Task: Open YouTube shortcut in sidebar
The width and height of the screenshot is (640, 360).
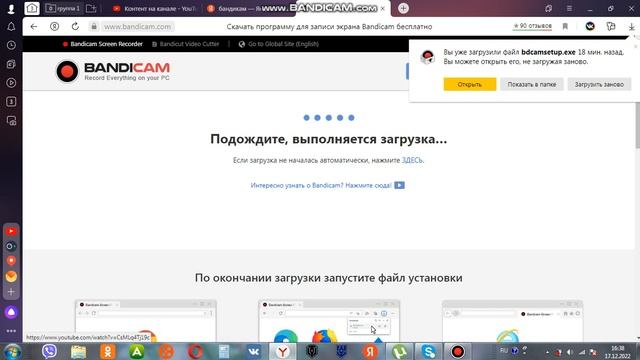Action: point(11,231)
